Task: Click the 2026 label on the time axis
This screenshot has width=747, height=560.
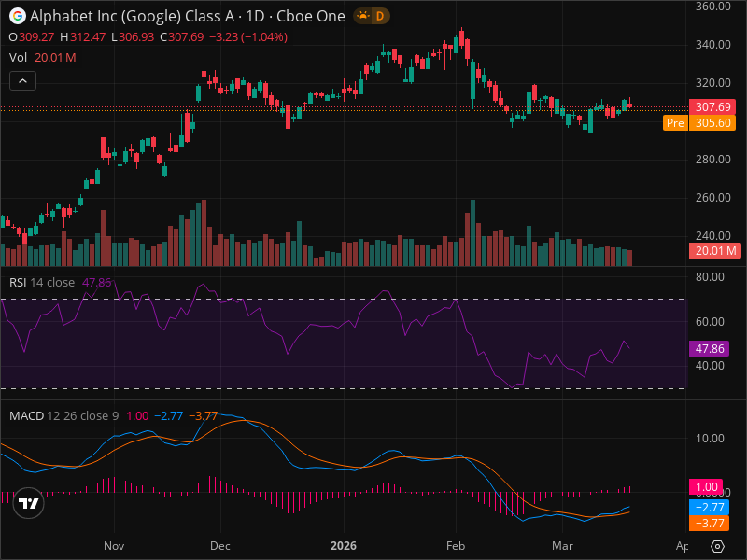Action: [344, 546]
